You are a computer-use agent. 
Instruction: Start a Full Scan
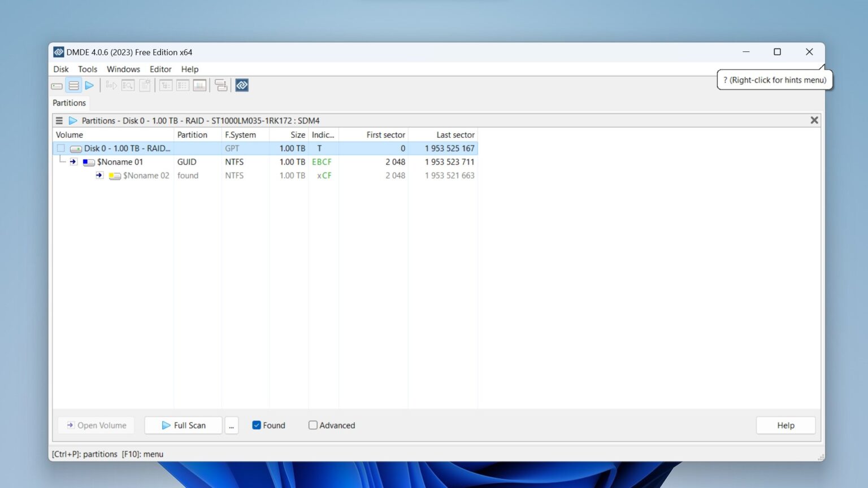click(183, 425)
